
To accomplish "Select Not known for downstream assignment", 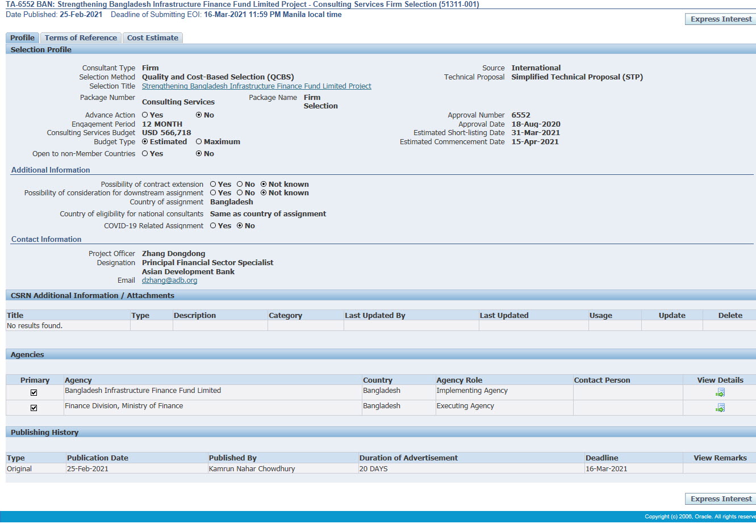I will coord(264,192).
